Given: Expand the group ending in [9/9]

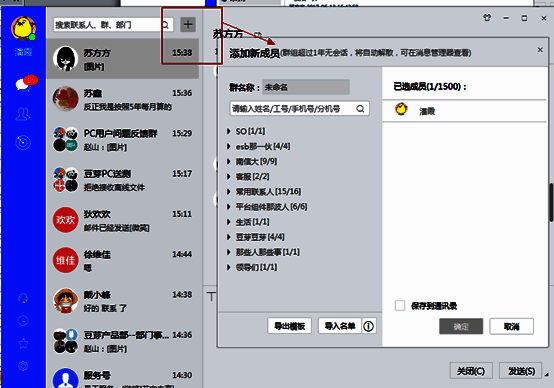Looking at the screenshot, I should pos(229,161).
